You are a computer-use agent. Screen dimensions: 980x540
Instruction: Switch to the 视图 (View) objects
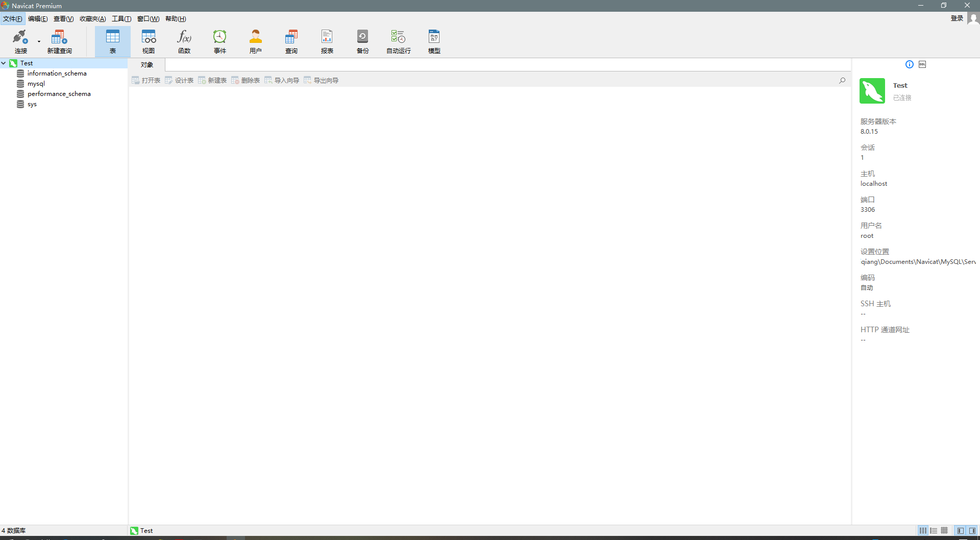coord(149,41)
